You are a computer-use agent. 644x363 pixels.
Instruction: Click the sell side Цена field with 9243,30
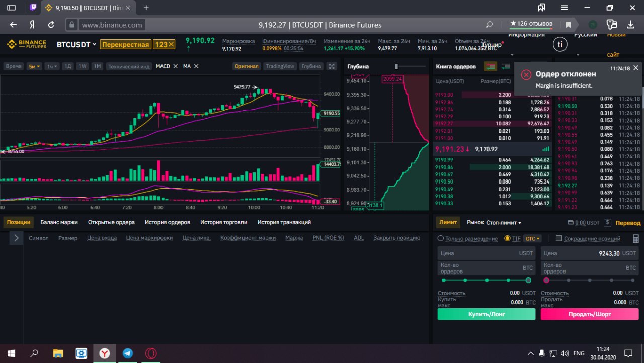[x=590, y=253]
